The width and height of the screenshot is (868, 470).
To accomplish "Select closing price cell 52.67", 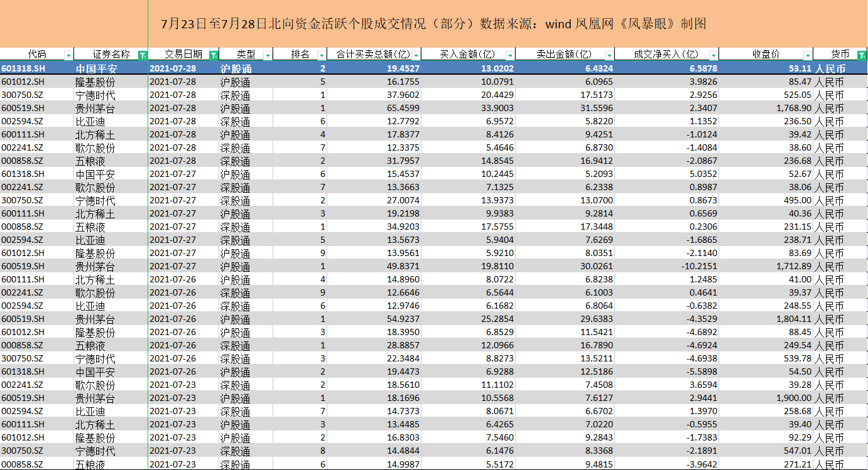I will coord(766,174).
